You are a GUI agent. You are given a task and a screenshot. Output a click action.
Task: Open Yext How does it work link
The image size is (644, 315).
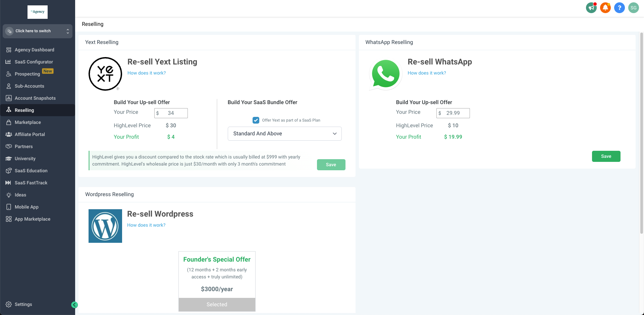click(147, 73)
